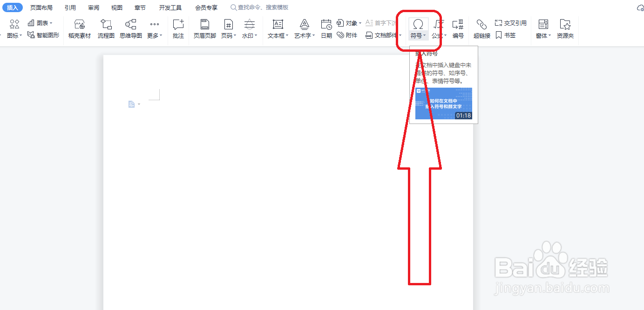Insert an 附件 attachment

[347, 35]
